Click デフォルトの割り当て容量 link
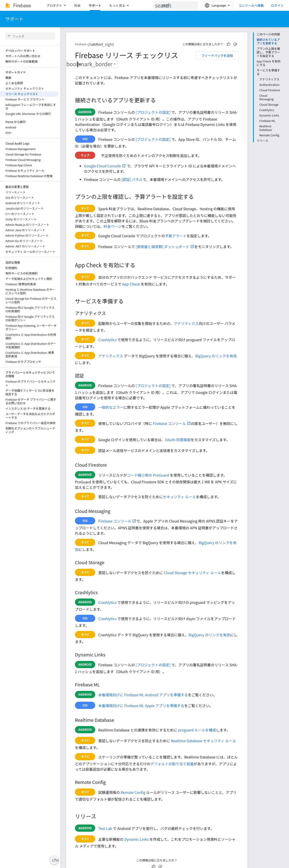 click(172, 764)
